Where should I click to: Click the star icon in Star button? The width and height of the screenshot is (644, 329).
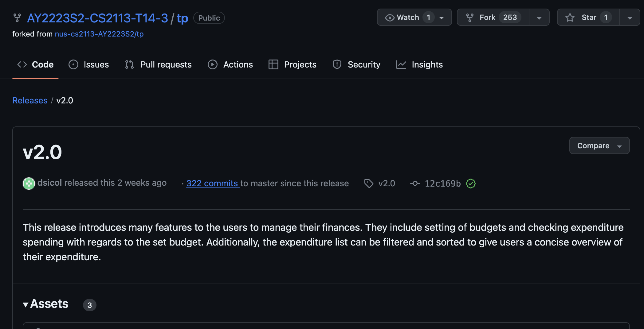[x=570, y=17]
